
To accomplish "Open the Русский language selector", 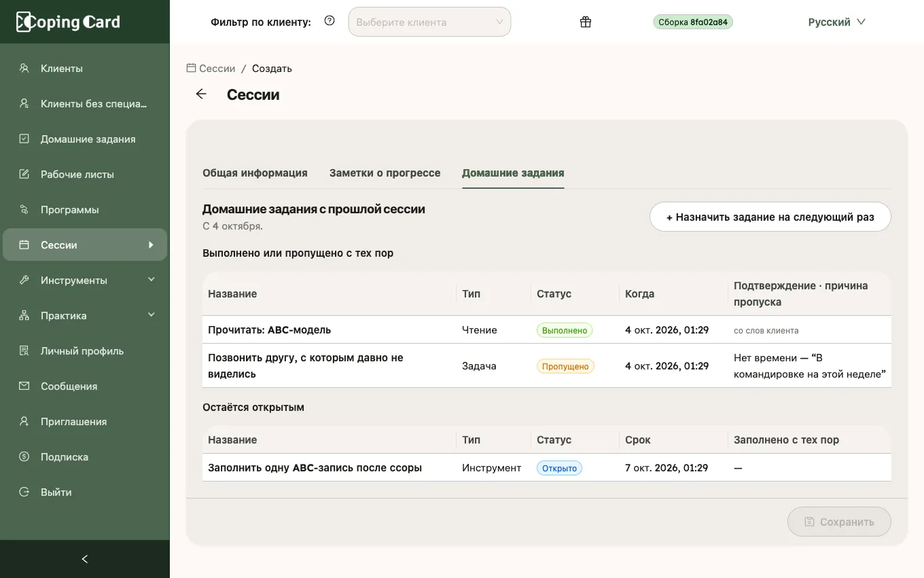I will coord(837,22).
